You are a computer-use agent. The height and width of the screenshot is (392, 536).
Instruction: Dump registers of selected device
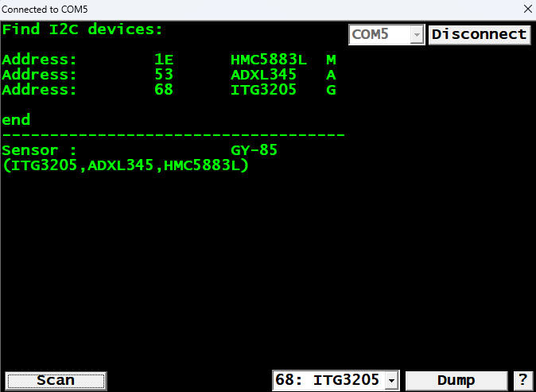456,380
